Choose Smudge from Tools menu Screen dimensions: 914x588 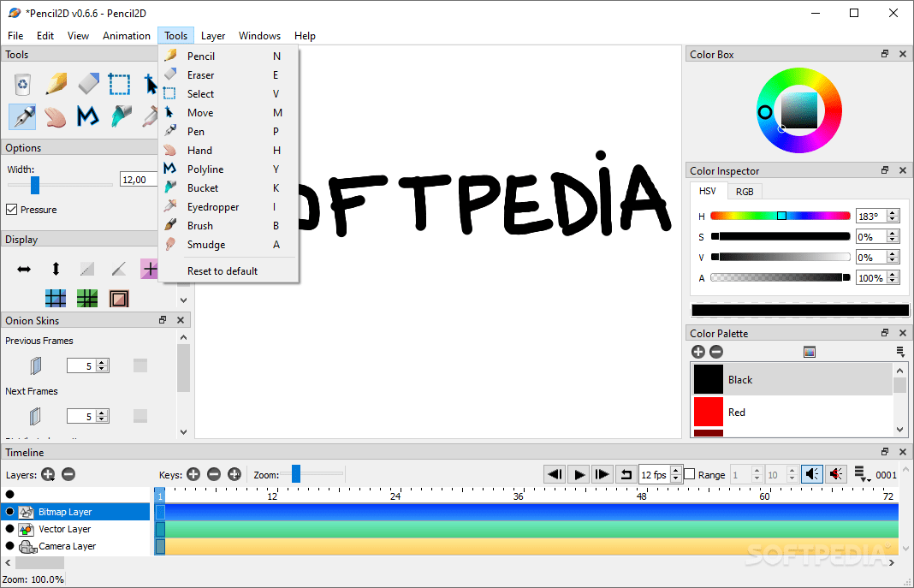[229, 245]
